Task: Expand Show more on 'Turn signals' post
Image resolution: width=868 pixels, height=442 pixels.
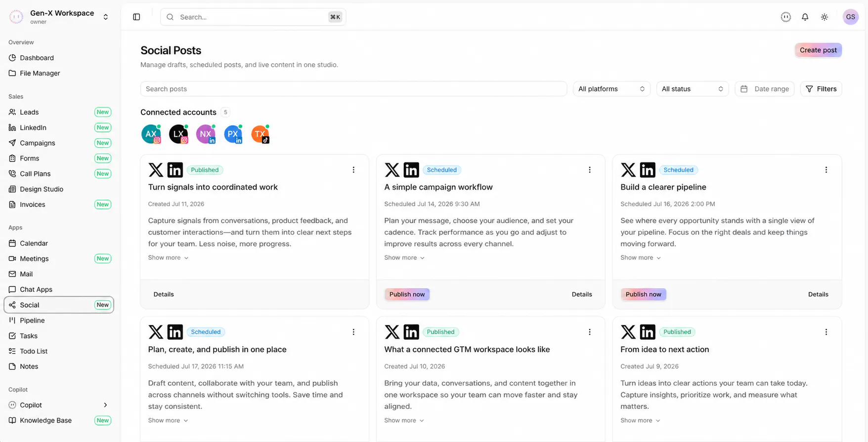Action: pyautogui.click(x=168, y=258)
